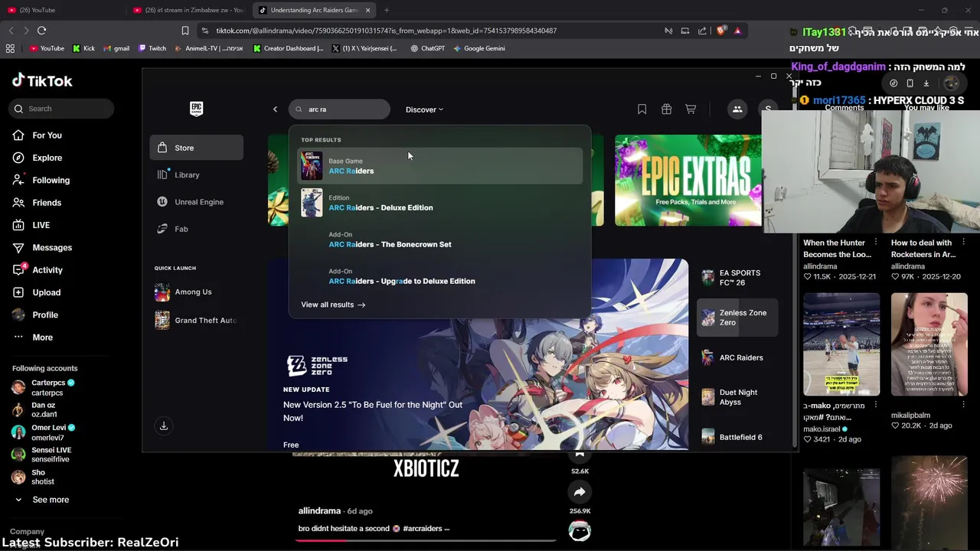Open Epic friends list icon

click(x=737, y=109)
